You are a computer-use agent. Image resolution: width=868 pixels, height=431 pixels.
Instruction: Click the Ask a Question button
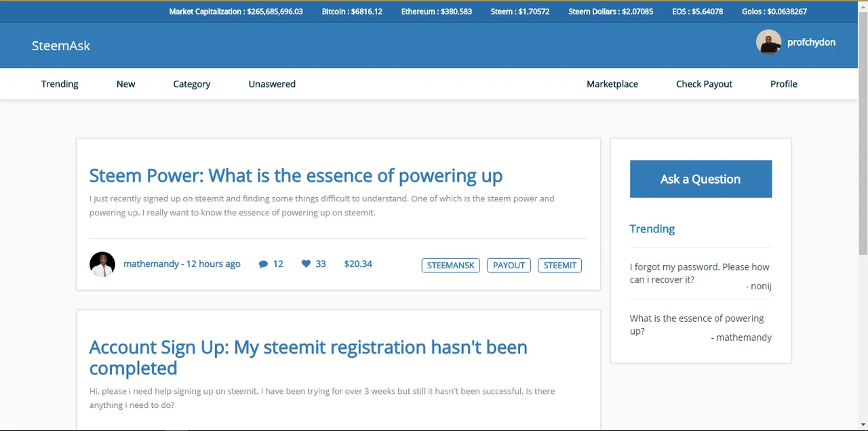701,179
